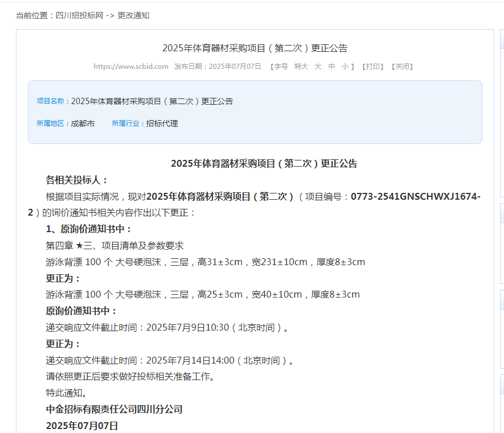Screen dimensions: 504x433
Task: Set font size to 特大
Action: click(x=301, y=67)
